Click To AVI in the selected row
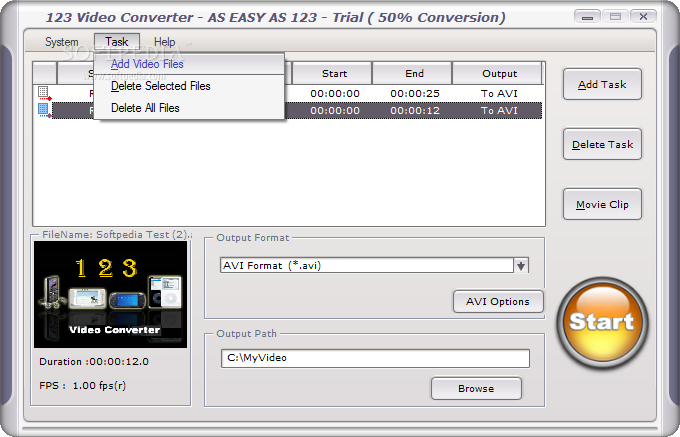 (x=499, y=111)
